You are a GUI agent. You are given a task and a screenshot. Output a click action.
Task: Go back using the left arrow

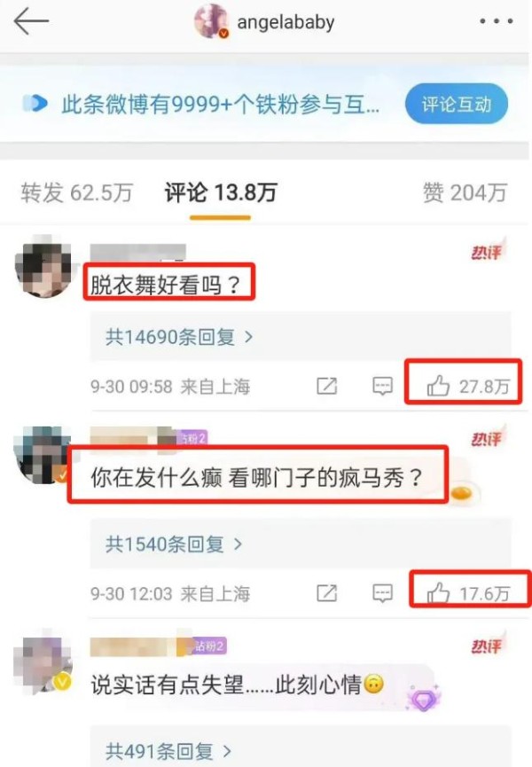(x=31, y=21)
